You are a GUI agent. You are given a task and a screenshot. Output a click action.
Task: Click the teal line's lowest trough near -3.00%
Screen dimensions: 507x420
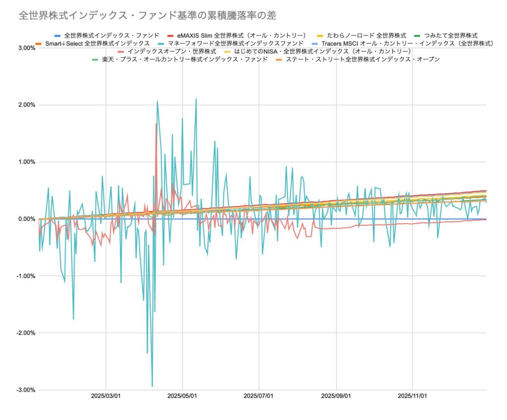[152, 386]
